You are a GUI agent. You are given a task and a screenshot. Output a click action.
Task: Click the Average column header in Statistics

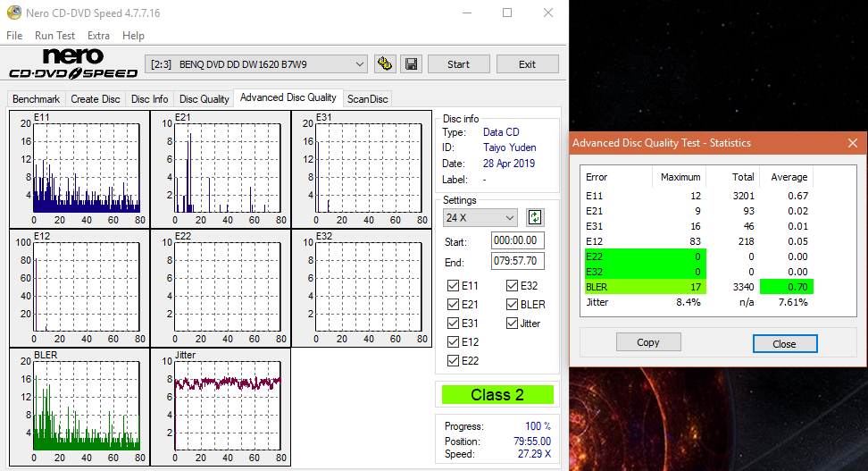tap(789, 177)
